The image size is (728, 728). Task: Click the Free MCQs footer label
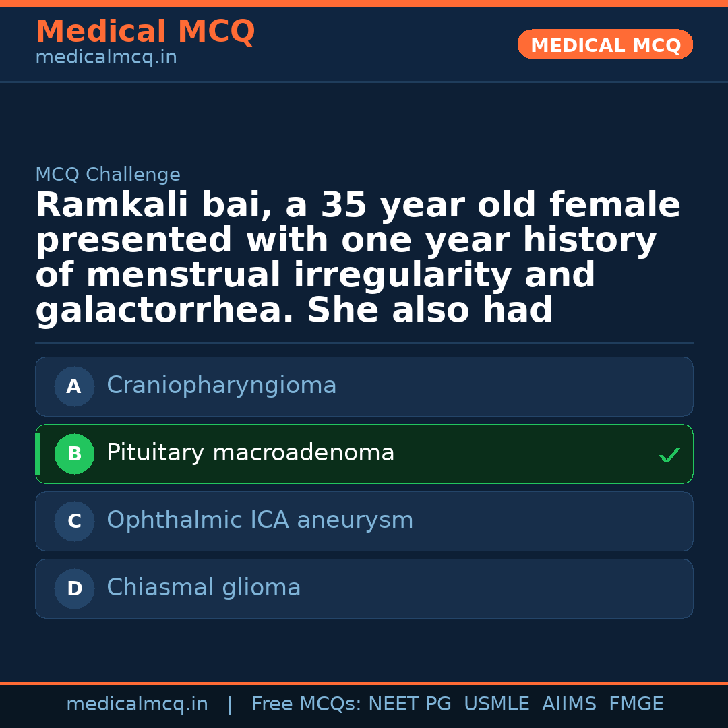[306, 704]
